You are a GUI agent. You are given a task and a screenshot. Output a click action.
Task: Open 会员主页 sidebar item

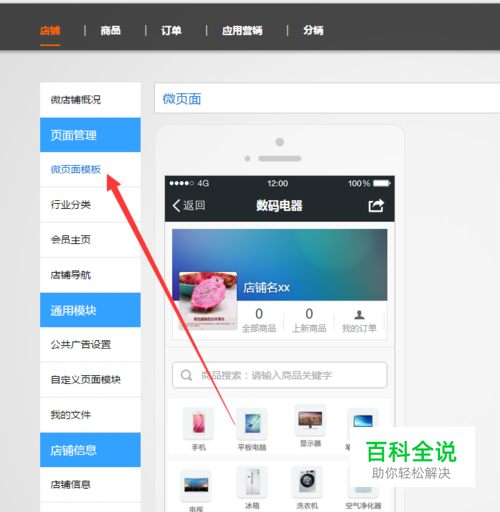tap(90, 240)
